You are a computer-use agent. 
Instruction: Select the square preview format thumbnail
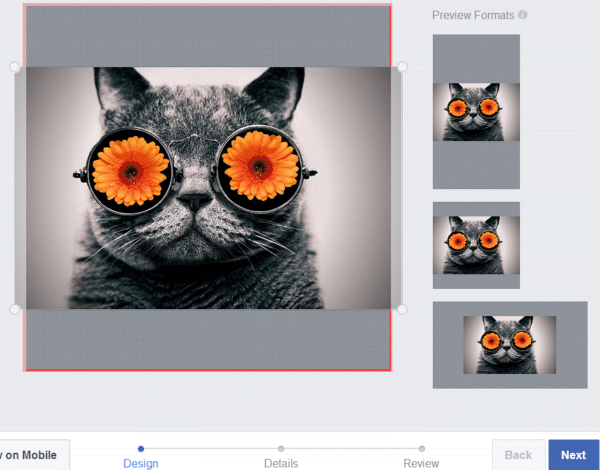pyautogui.click(x=476, y=245)
